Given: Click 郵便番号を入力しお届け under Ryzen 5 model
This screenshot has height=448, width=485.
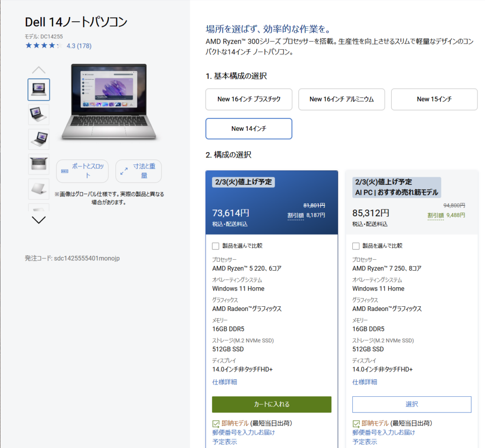Looking at the screenshot, I should 243,432.
